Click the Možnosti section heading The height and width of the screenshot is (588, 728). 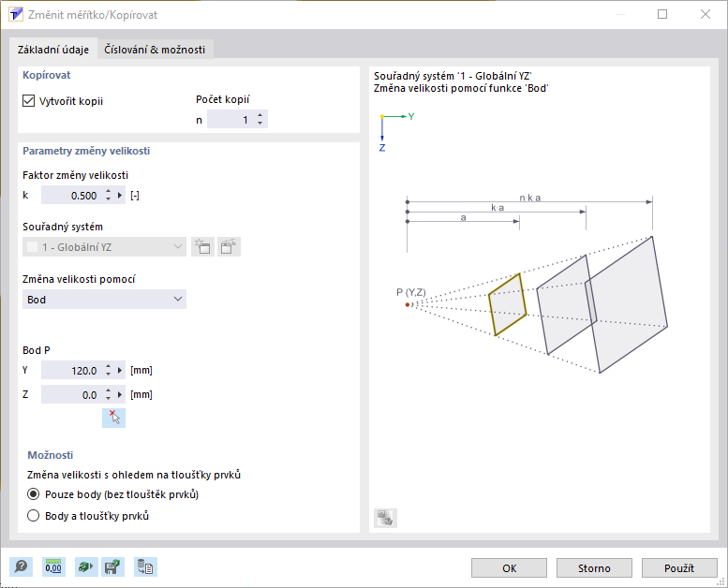click(x=51, y=455)
